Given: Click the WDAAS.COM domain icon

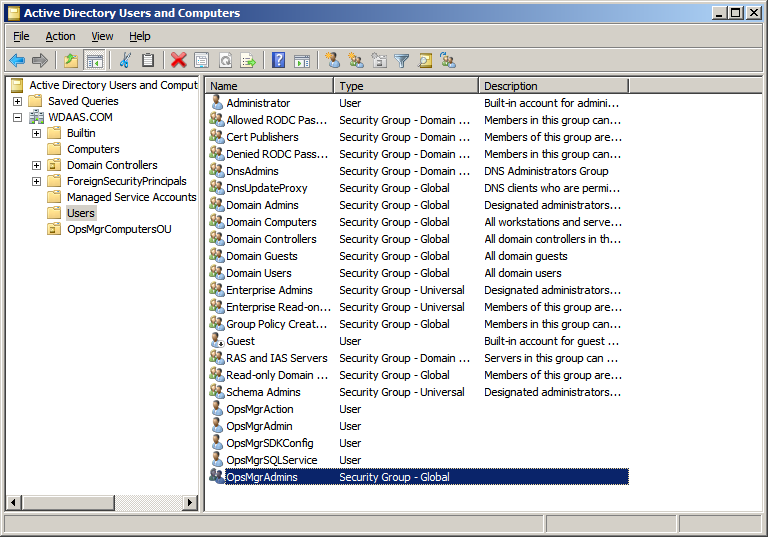Looking at the screenshot, I should pyautogui.click(x=36, y=117).
